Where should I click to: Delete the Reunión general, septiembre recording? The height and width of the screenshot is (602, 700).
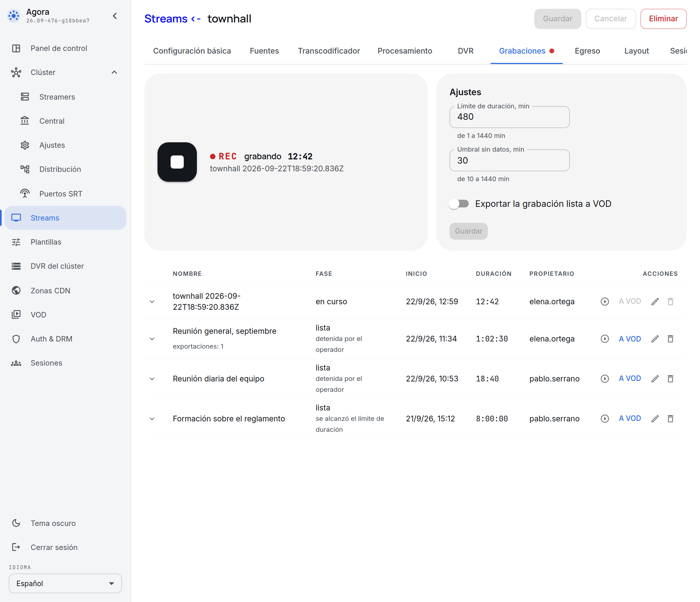click(671, 339)
